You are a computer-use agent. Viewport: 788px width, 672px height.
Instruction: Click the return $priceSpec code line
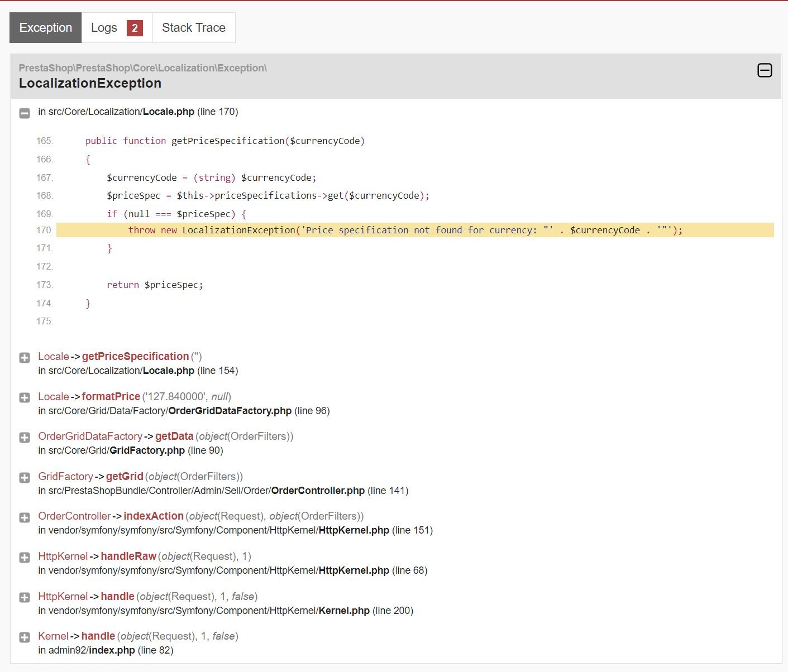pos(155,285)
